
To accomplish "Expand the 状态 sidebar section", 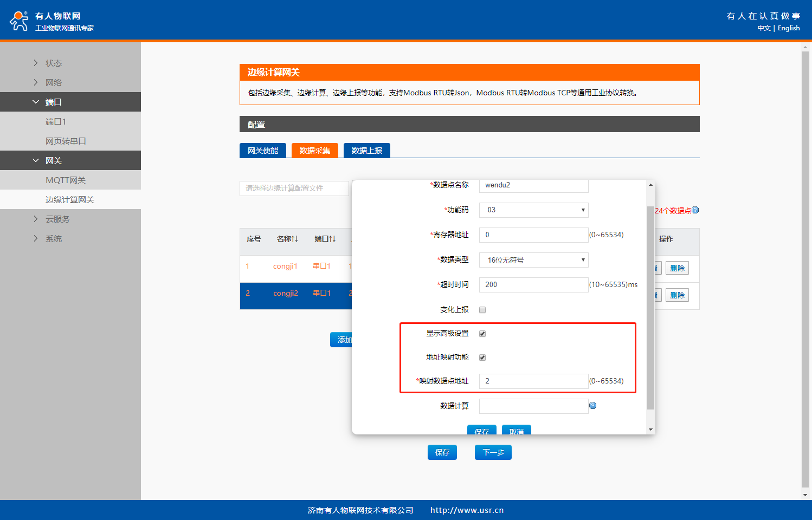I will click(x=53, y=63).
